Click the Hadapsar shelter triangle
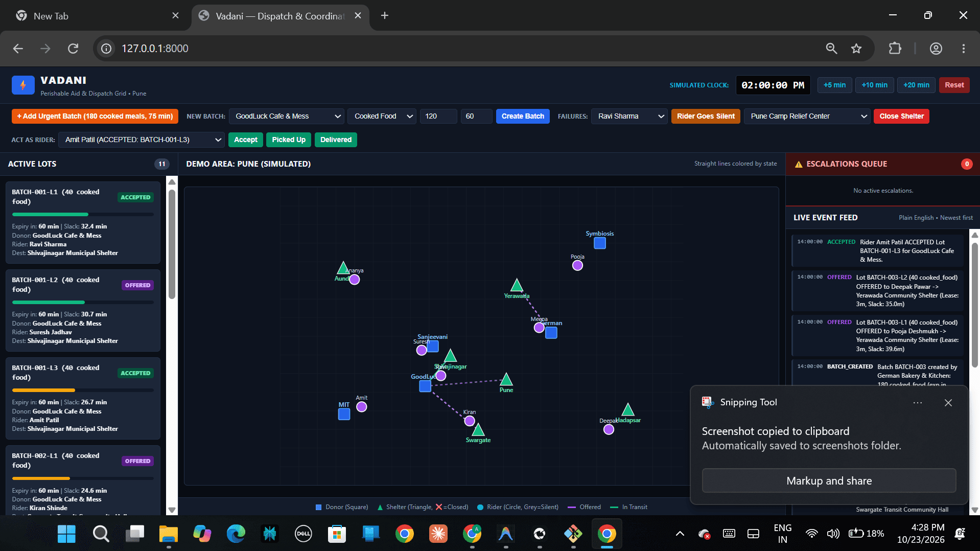The height and width of the screenshot is (551, 980). [x=628, y=409]
